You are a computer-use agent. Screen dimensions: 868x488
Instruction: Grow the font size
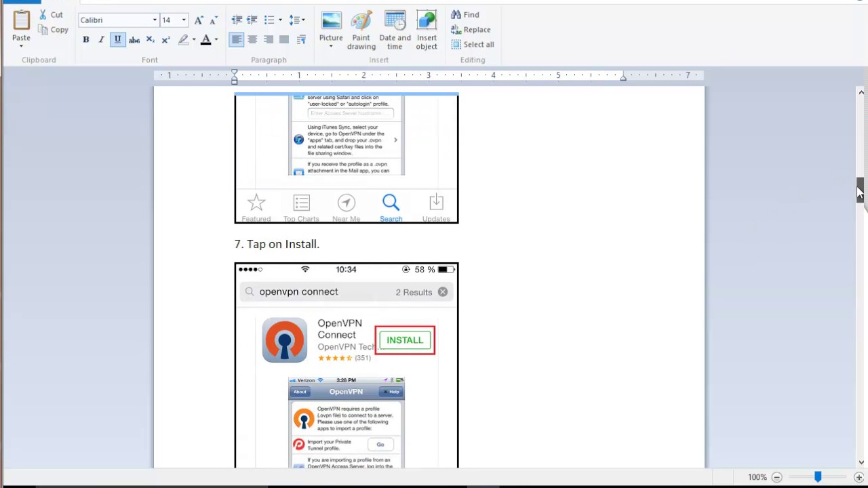(199, 20)
